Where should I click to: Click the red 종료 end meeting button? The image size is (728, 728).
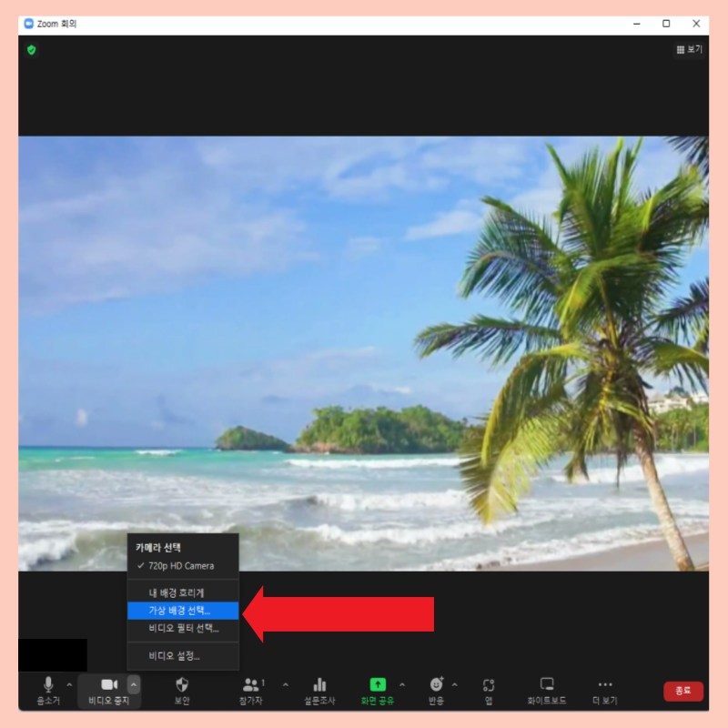683,691
